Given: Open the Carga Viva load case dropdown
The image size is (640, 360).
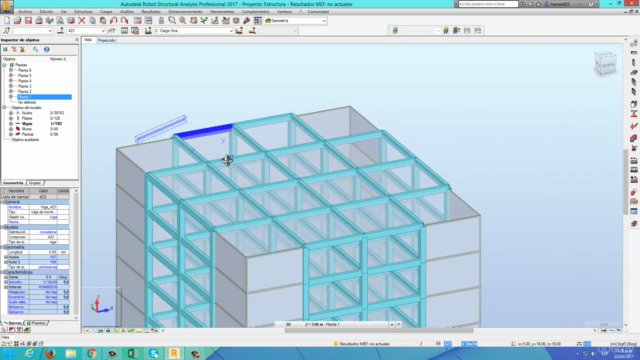Looking at the screenshot, I should [231, 31].
